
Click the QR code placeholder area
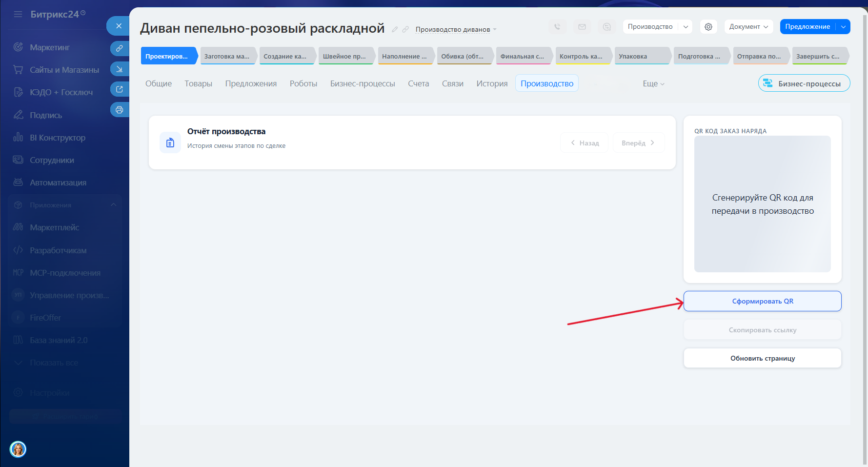[763, 204]
